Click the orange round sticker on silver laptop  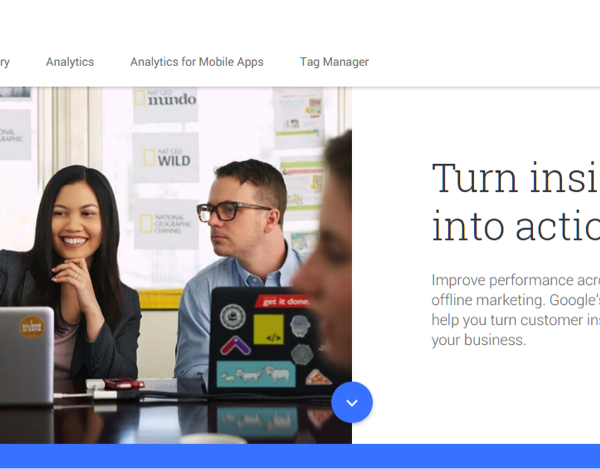(32, 327)
